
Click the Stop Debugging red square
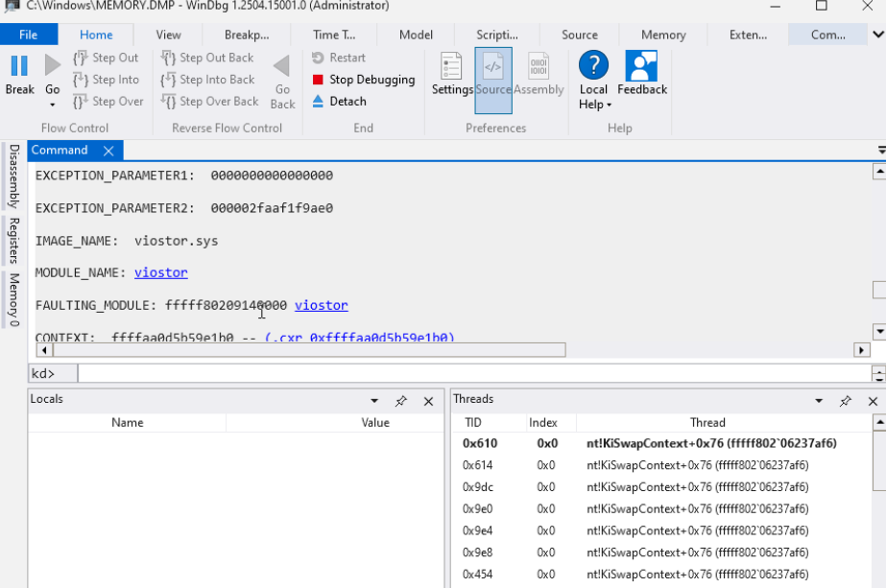(318, 80)
